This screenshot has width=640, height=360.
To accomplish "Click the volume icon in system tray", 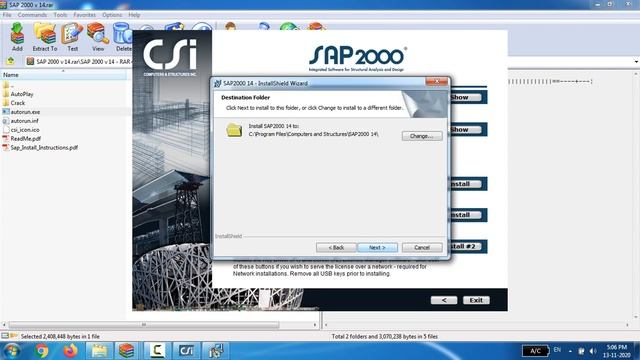I will click(593, 351).
